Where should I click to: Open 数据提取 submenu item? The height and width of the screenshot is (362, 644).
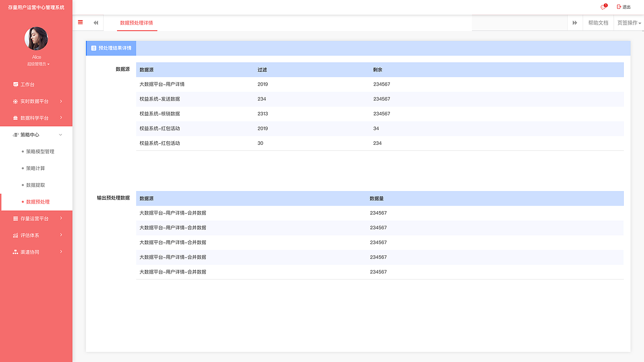[36, 185]
